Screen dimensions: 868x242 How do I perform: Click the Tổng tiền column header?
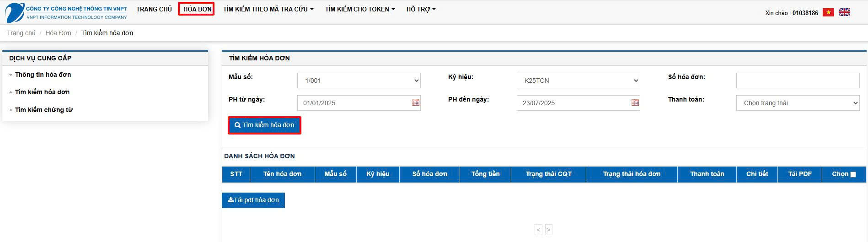[486, 174]
